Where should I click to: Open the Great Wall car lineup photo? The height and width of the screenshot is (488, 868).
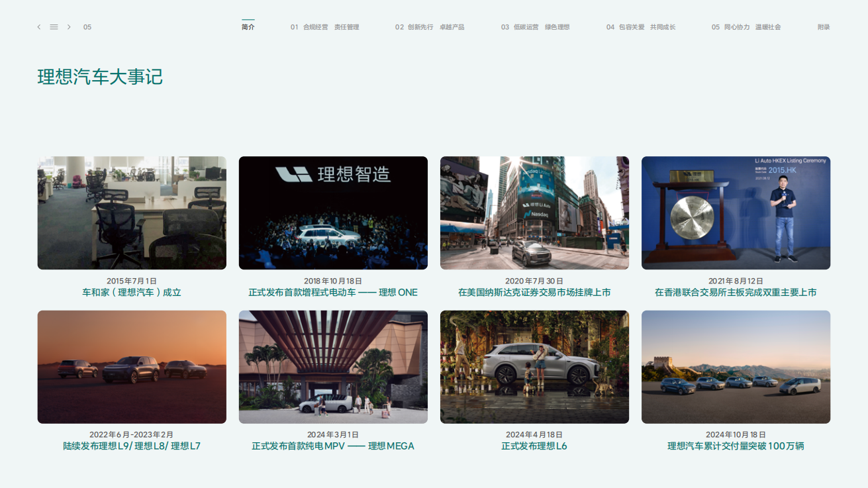coord(736,367)
